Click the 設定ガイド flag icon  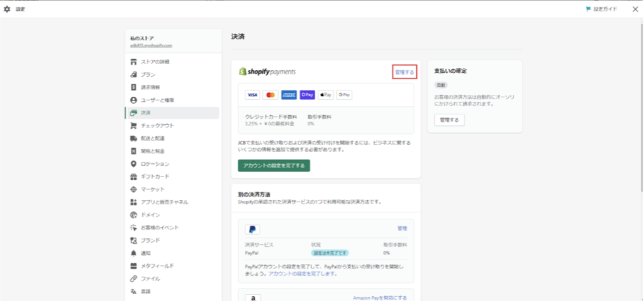click(x=588, y=9)
